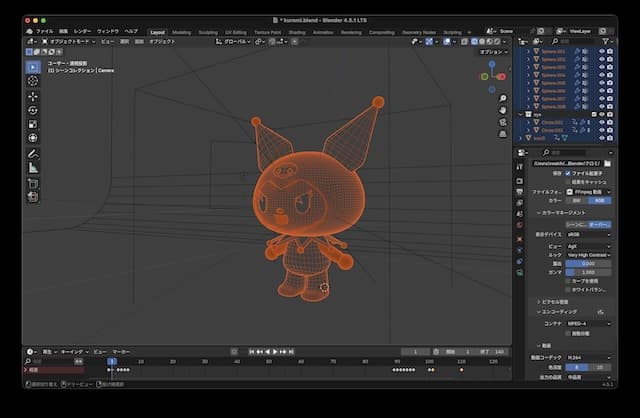Viewport: 640px width, 418px height.
Task: Open the オブジェクトモード mode dropdown
Action: click(x=69, y=42)
